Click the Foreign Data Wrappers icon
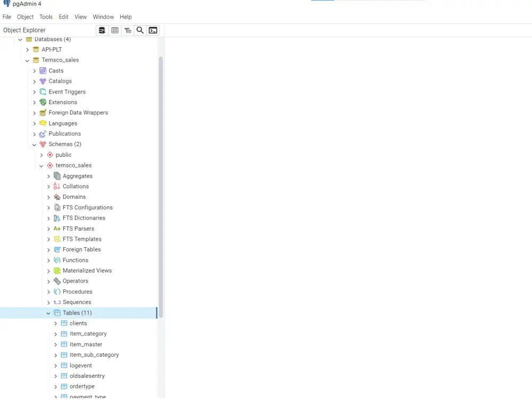The width and height of the screenshot is (532, 404). [43, 113]
